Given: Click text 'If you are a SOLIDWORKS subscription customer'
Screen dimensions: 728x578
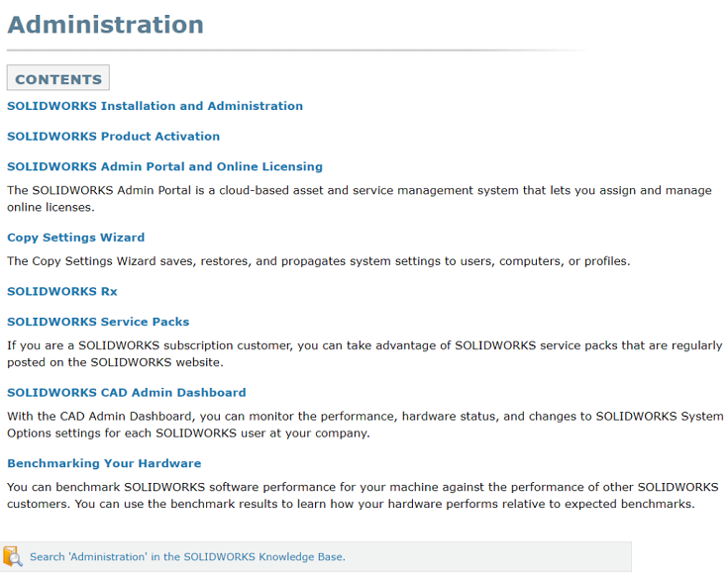Looking at the screenshot, I should (x=150, y=345).
